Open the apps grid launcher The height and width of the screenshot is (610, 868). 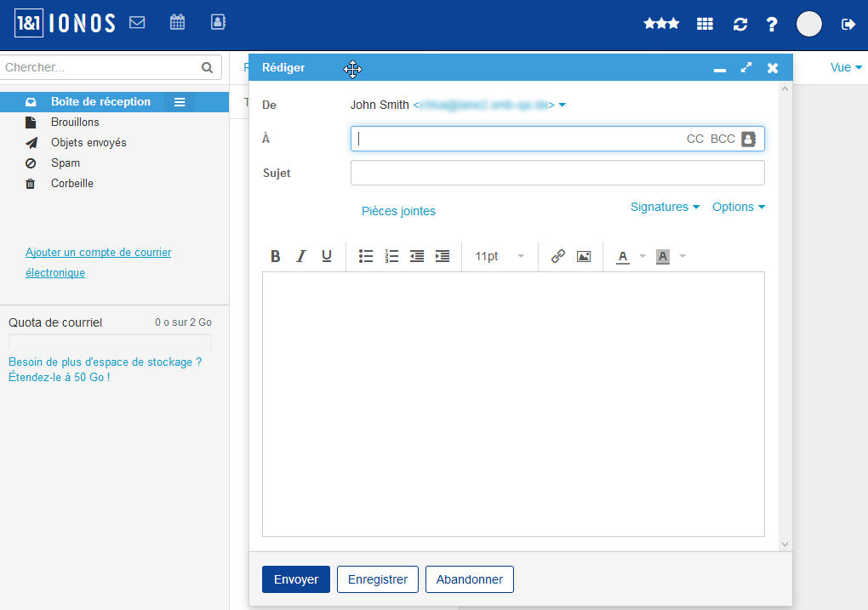pyautogui.click(x=705, y=25)
